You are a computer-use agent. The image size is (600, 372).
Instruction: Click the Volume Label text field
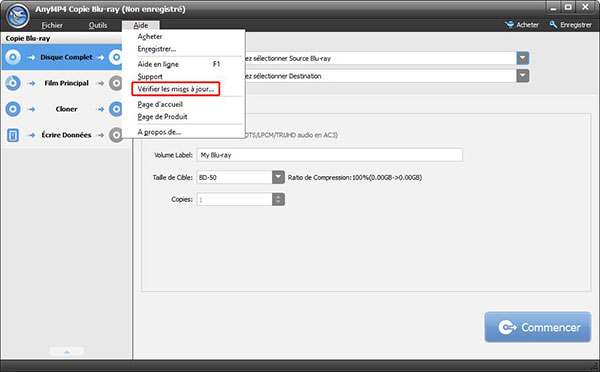[329, 155]
